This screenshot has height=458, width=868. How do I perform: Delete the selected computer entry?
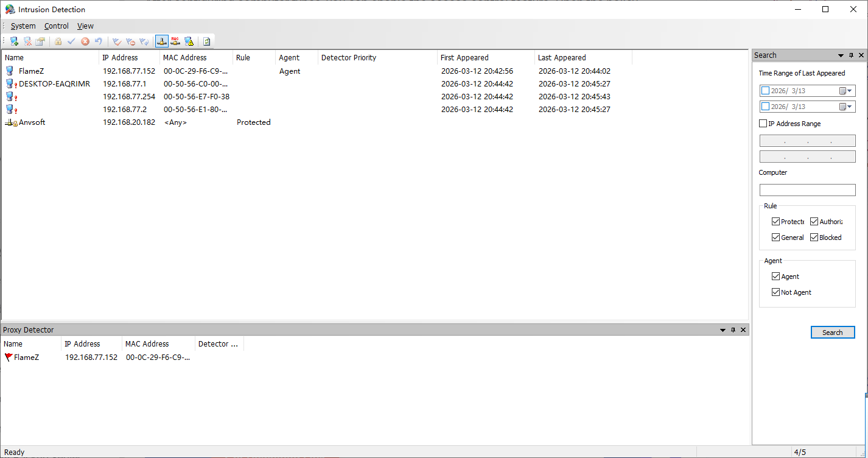click(x=27, y=41)
